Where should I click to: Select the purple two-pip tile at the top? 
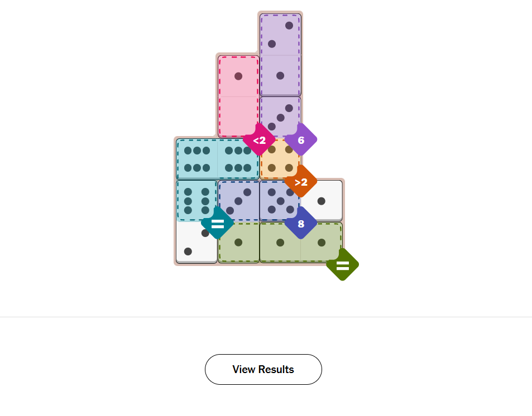(x=280, y=34)
